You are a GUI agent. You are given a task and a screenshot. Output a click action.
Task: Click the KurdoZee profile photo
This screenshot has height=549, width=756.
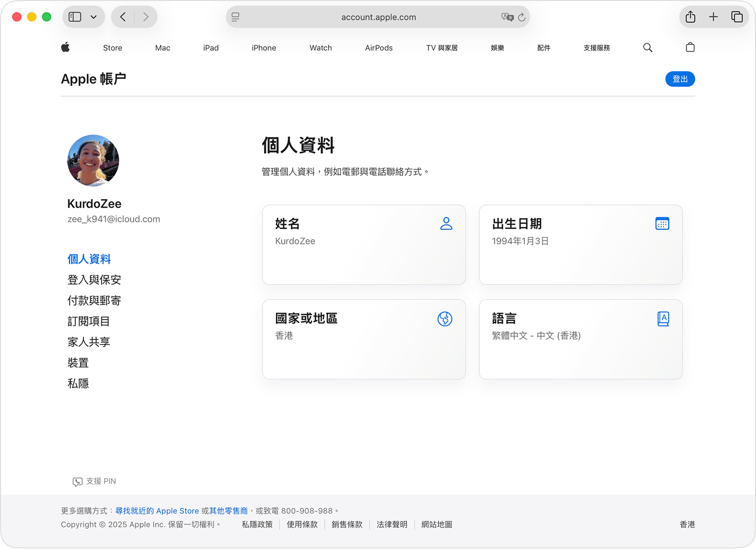(x=93, y=161)
